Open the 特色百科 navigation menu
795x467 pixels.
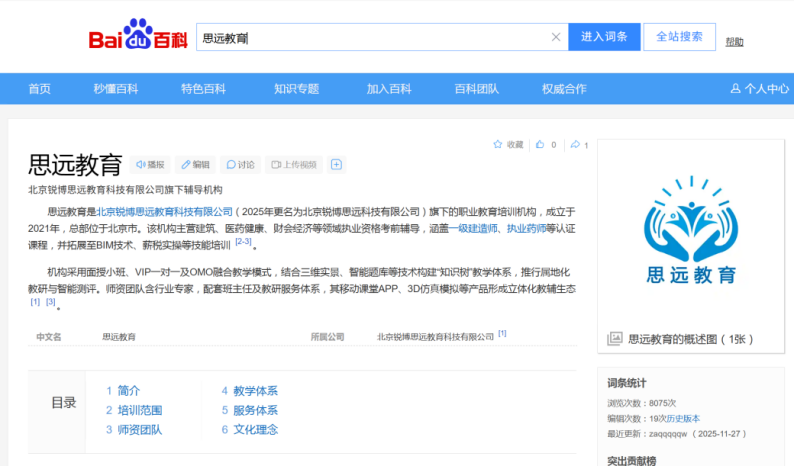pos(203,89)
